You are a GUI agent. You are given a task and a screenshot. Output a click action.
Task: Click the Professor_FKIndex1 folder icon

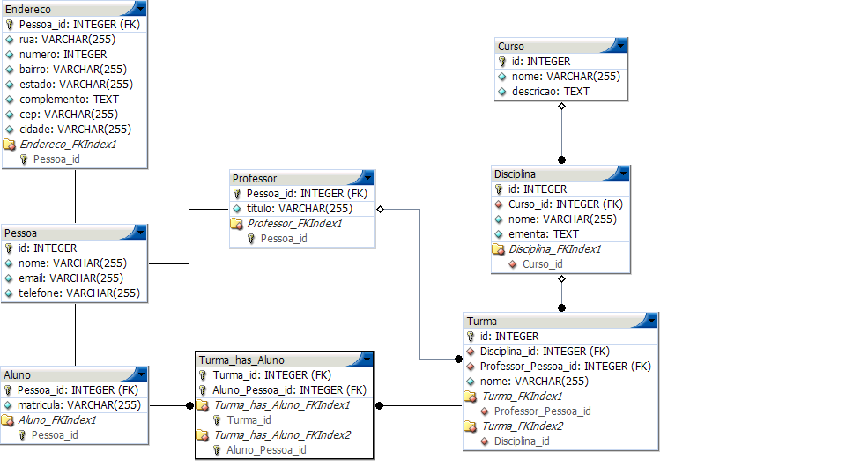tap(236, 224)
